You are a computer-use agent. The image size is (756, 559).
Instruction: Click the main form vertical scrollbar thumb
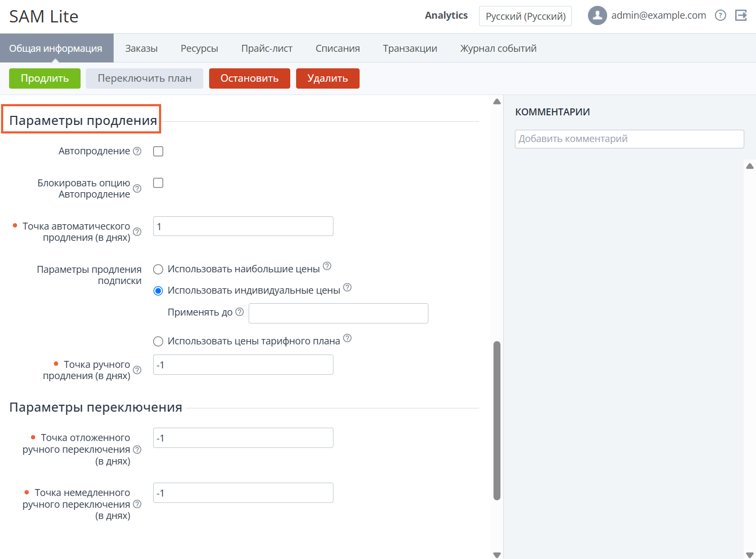pos(497,421)
